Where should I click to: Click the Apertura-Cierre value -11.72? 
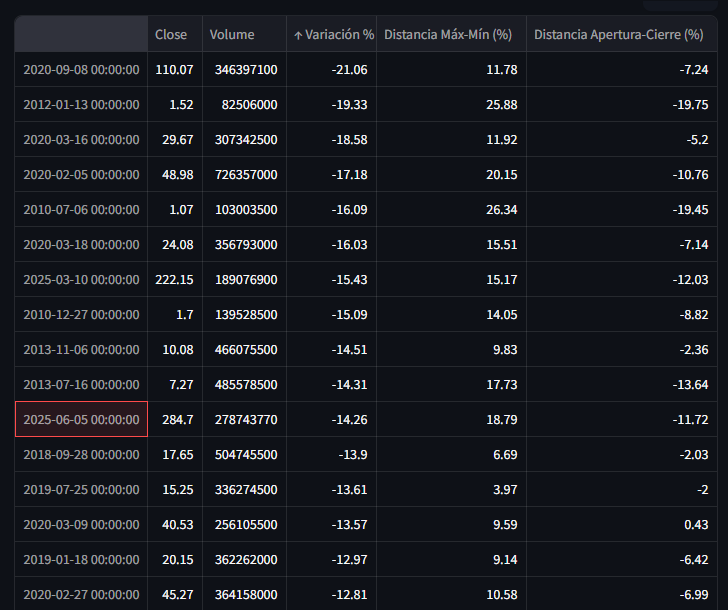pos(622,419)
